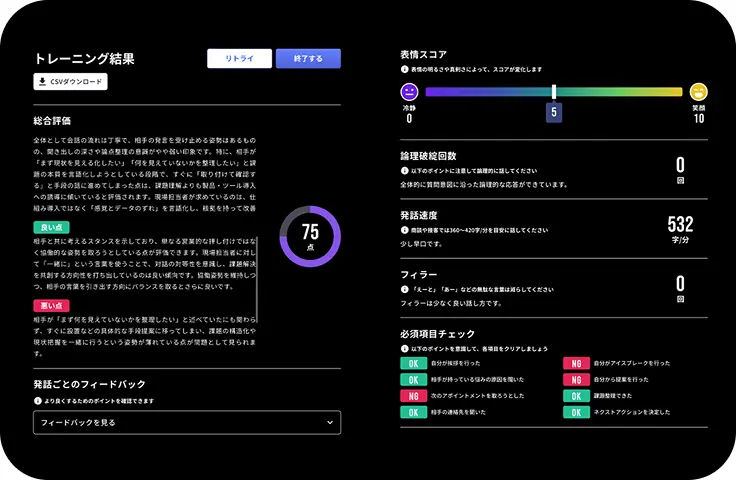736x480 pixels.
Task: Click info icon under 発話速度 heading
Action: (404, 230)
